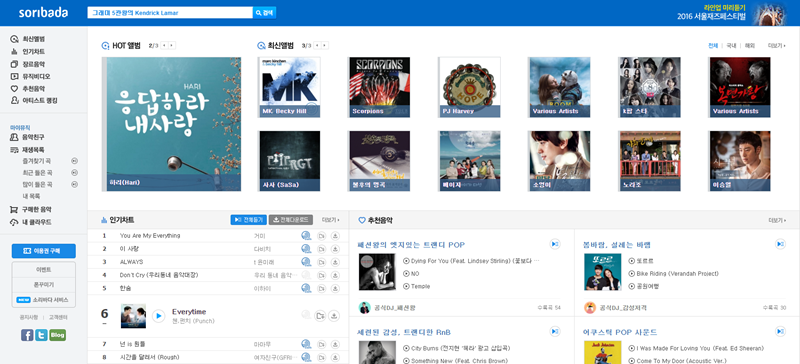Click the Facebook icon
The image size is (800, 364).
pos(28,335)
